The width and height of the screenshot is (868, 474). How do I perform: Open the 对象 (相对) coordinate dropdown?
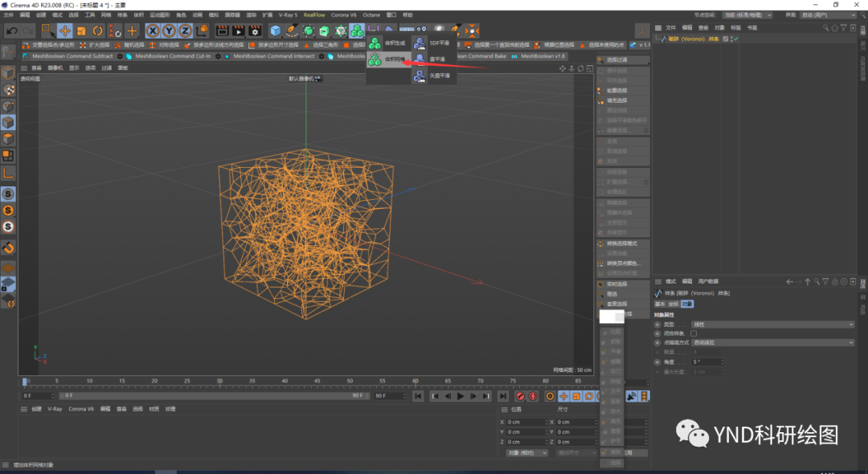tap(526, 453)
